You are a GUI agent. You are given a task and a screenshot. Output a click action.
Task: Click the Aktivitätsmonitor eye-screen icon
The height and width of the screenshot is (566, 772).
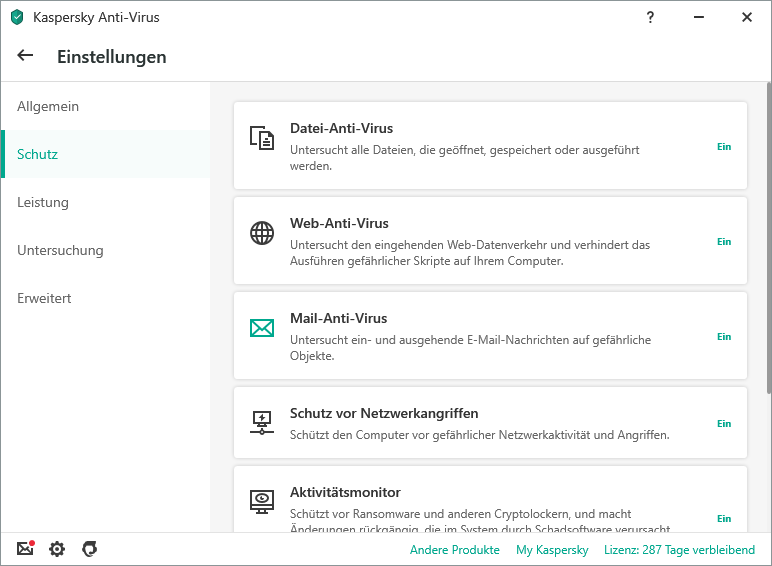[261, 501]
